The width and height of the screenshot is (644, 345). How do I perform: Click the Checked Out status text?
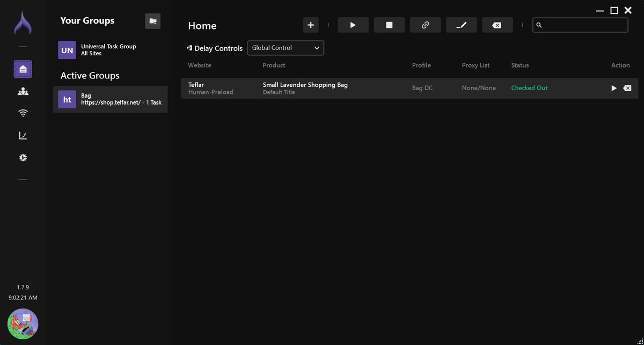pos(529,88)
